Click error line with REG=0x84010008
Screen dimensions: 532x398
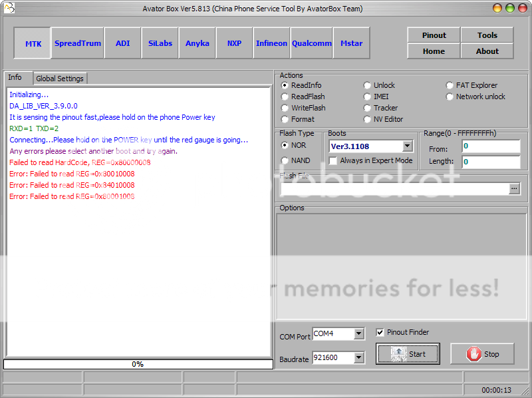72,185
